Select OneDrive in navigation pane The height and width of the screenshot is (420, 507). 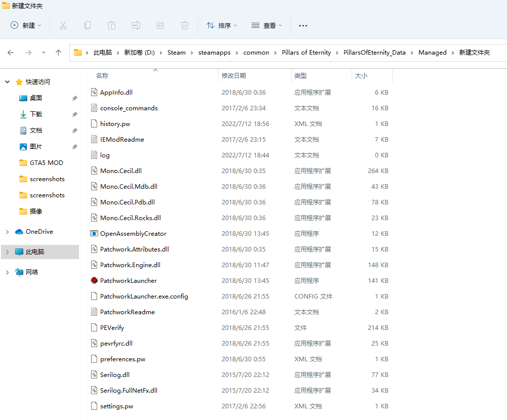point(39,231)
